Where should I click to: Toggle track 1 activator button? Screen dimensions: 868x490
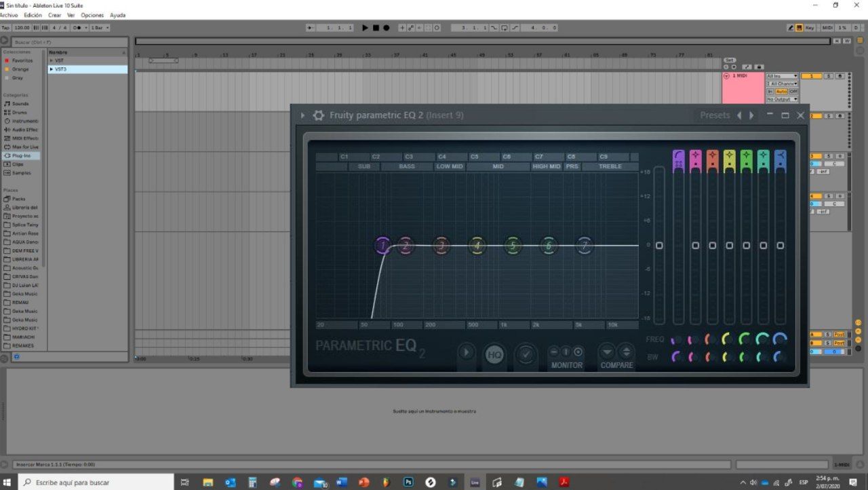(x=811, y=76)
